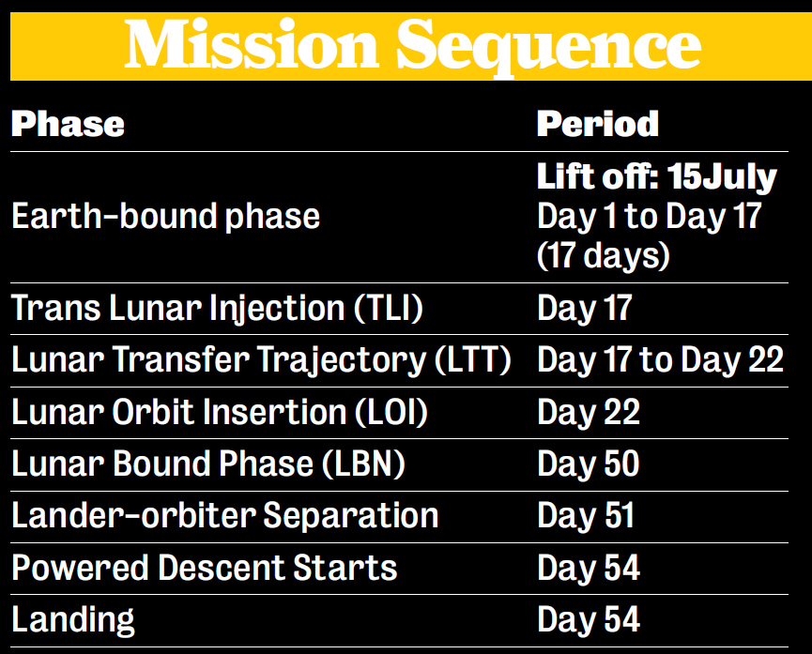Select the Lander-orbiter Separation row

pyautogui.click(x=399, y=517)
